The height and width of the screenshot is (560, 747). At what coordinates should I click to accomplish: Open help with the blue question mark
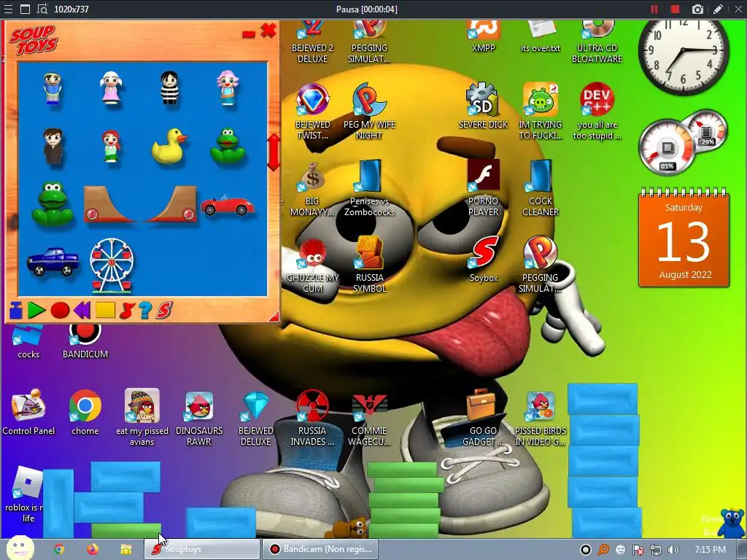pyautogui.click(x=145, y=311)
